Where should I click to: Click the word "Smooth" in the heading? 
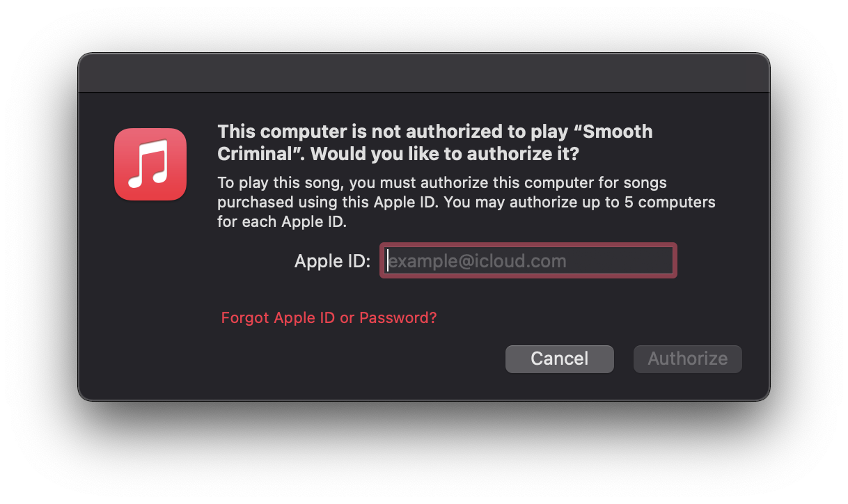[618, 132]
